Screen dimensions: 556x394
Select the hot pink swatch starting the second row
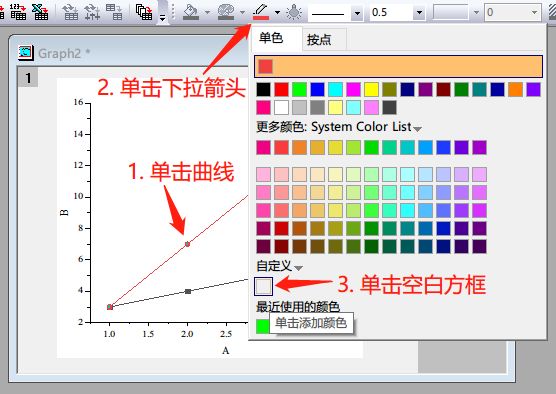[263, 107]
